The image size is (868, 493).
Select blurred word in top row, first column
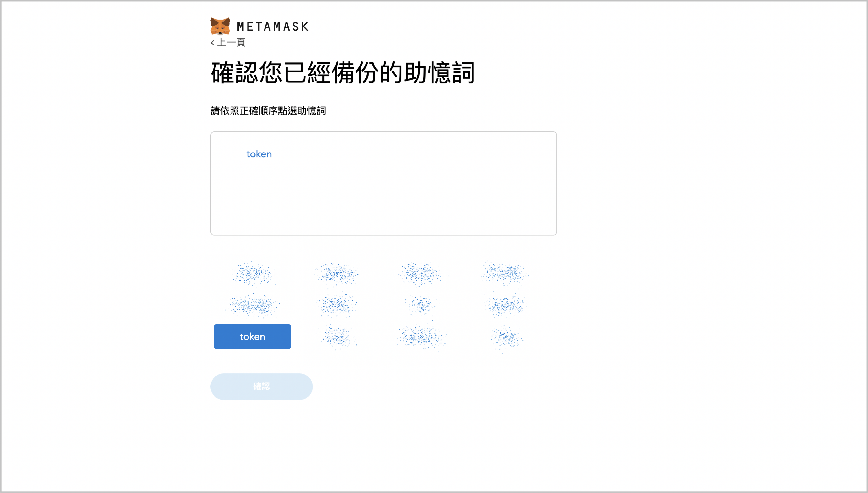(253, 273)
